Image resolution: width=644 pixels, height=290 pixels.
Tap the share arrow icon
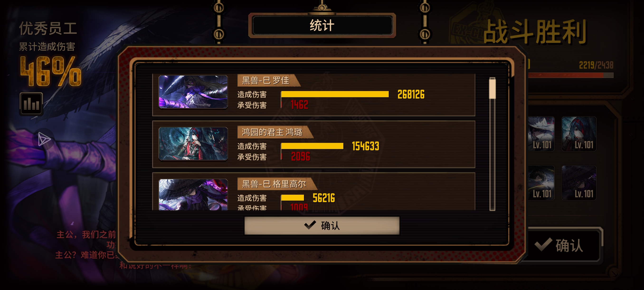tap(44, 139)
